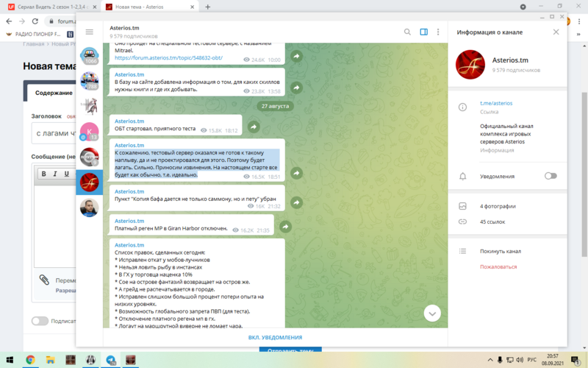Click Пожаловаться to report the channel
Image resolution: width=588 pixels, height=368 pixels.
pos(498,267)
